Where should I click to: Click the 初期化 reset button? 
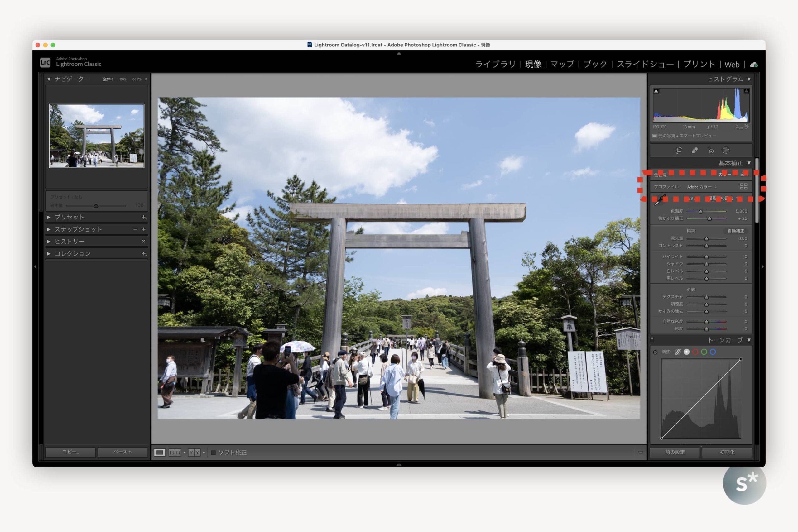click(727, 452)
